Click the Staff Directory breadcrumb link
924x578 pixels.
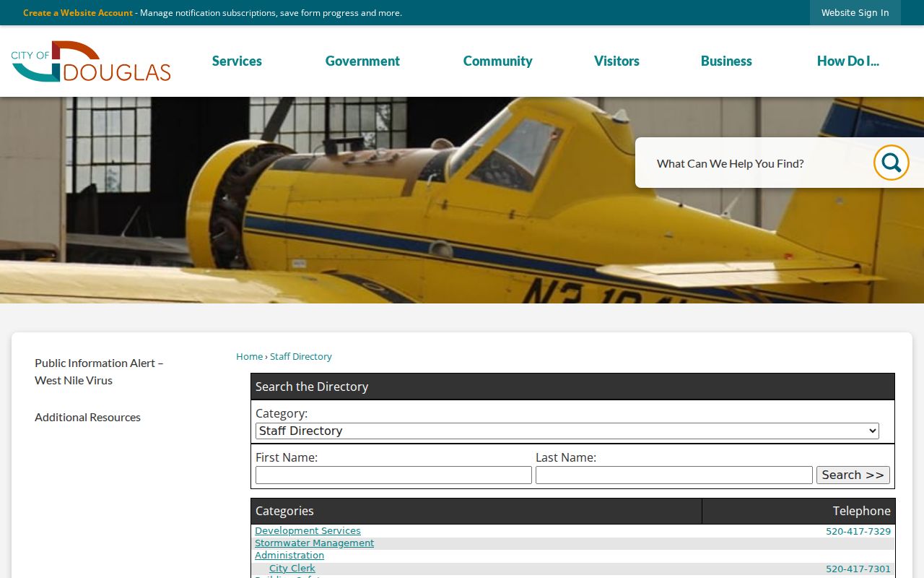301,356
